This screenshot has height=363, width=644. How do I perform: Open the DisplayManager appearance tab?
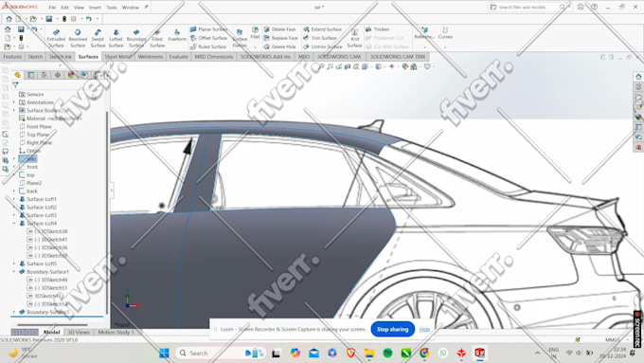(x=71, y=75)
